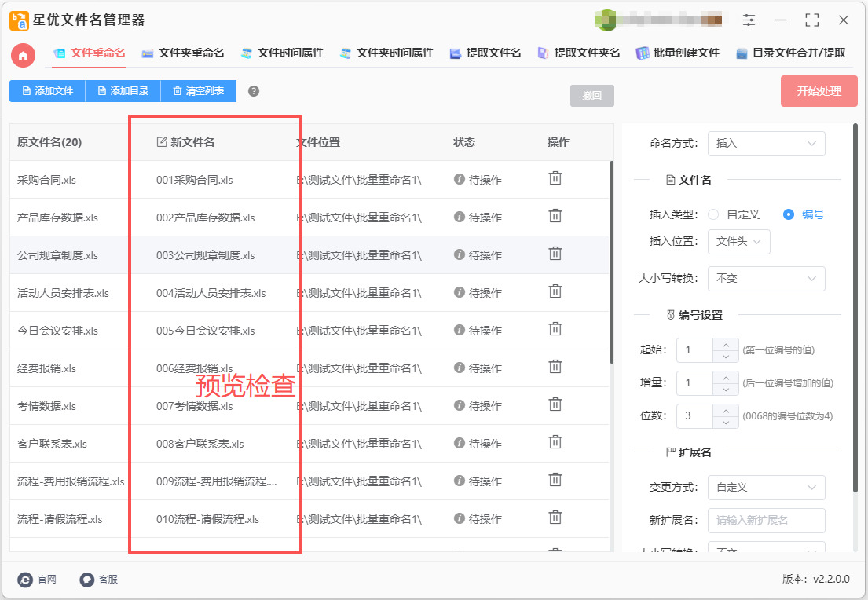Delete the 活动人员安排表.xls row
The image size is (868, 600).
pyautogui.click(x=555, y=291)
